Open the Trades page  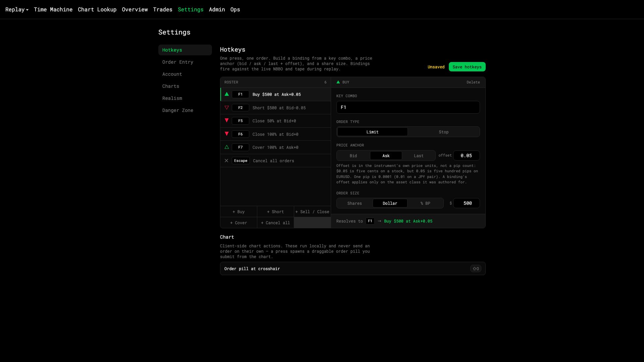tap(163, 9)
